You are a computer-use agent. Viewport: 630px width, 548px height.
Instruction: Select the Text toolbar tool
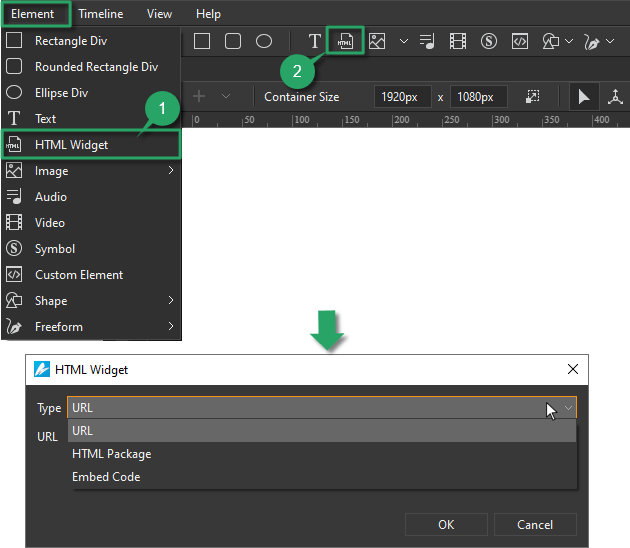point(315,41)
